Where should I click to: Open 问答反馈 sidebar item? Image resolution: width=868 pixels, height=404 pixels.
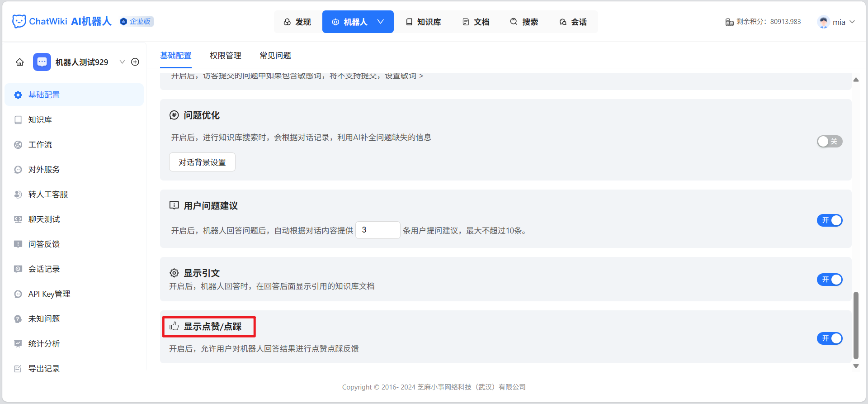[74, 244]
